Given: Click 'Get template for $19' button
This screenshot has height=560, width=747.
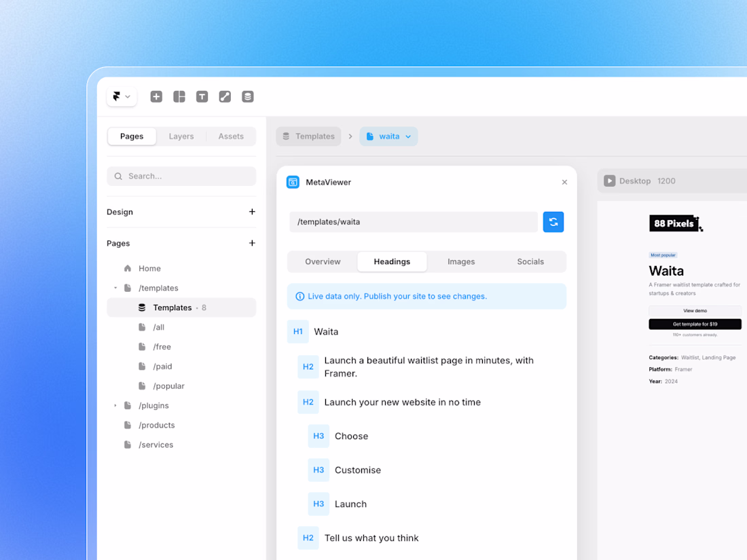Looking at the screenshot, I should click(695, 324).
